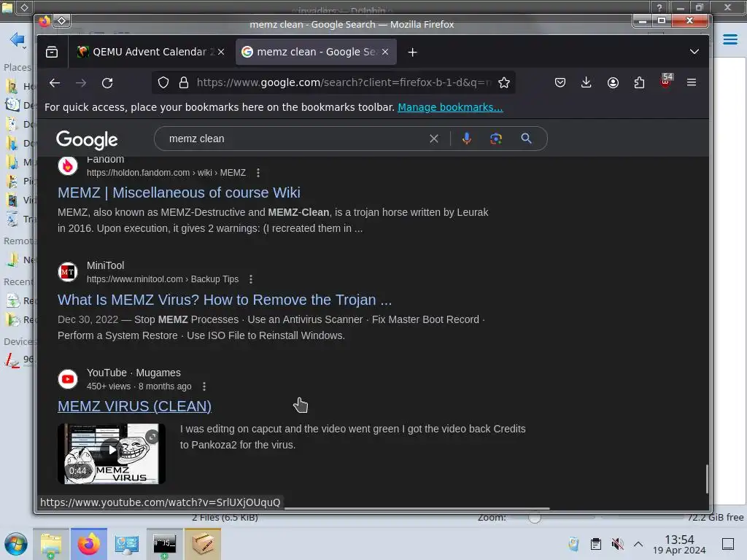Open tracking protection shield icon
Image resolution: width=747 pixels, height=560 pixels.
coord(163,83)
